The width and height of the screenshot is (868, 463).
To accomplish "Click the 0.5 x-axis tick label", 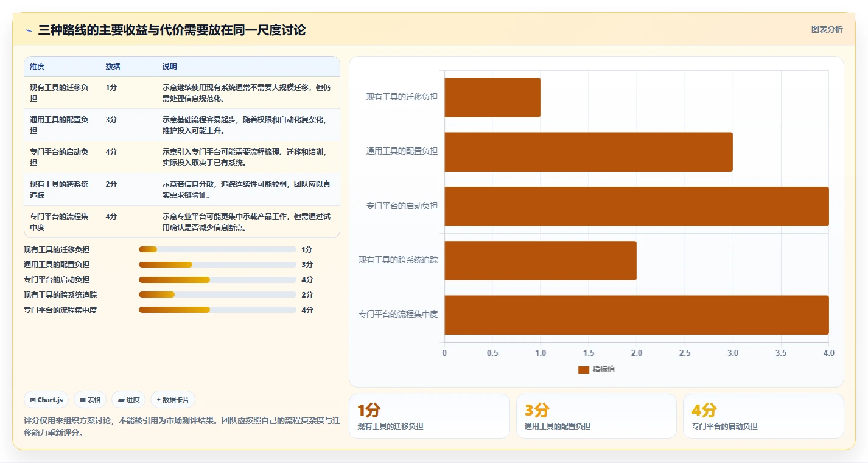I will [492, 353].
